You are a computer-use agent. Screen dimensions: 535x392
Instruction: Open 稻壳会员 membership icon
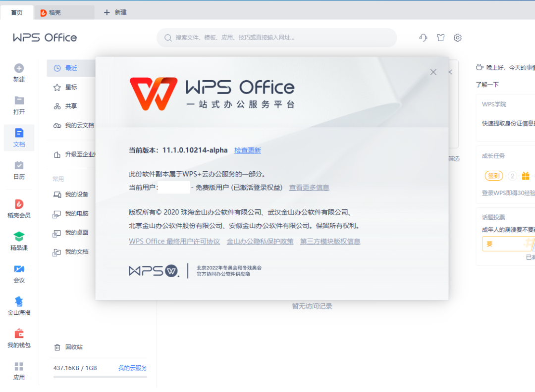[x=19, y=204]
